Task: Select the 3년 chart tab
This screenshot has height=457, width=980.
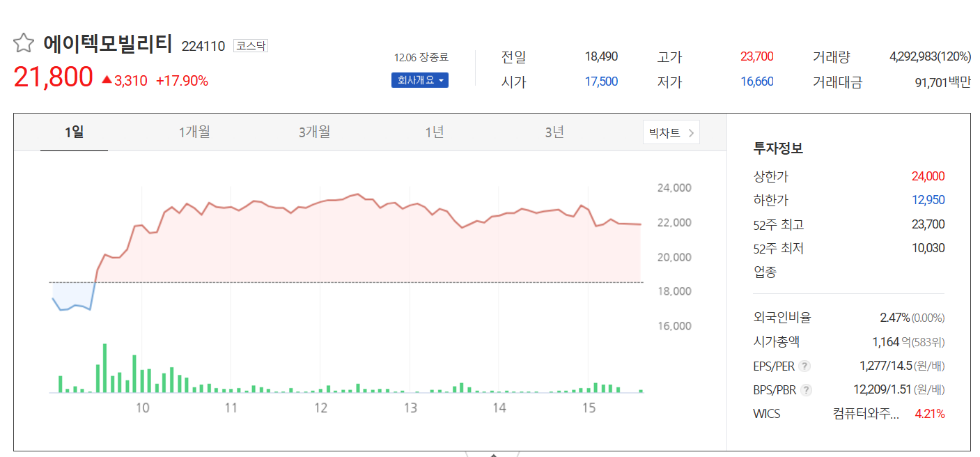Action: (555, 132)
